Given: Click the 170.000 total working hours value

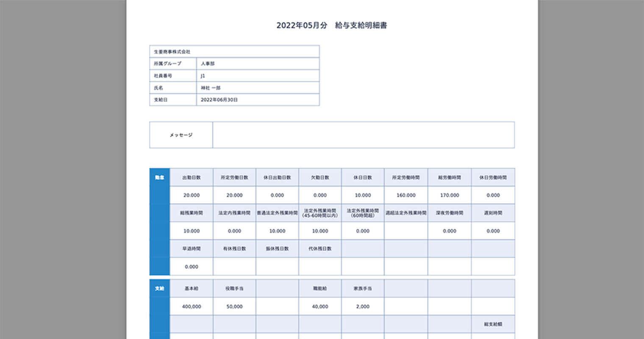Looking at the screenshot, I should coord(449,195).
